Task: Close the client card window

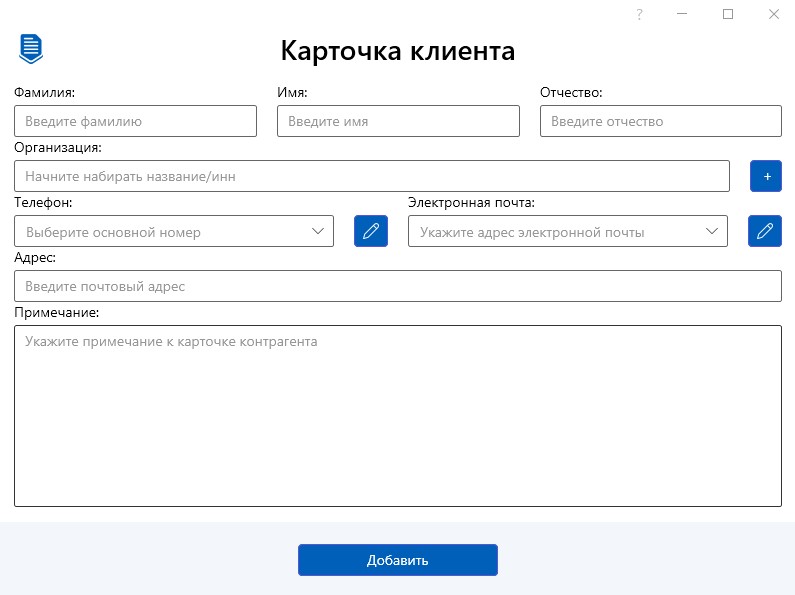Action: (x=774, y=14)
